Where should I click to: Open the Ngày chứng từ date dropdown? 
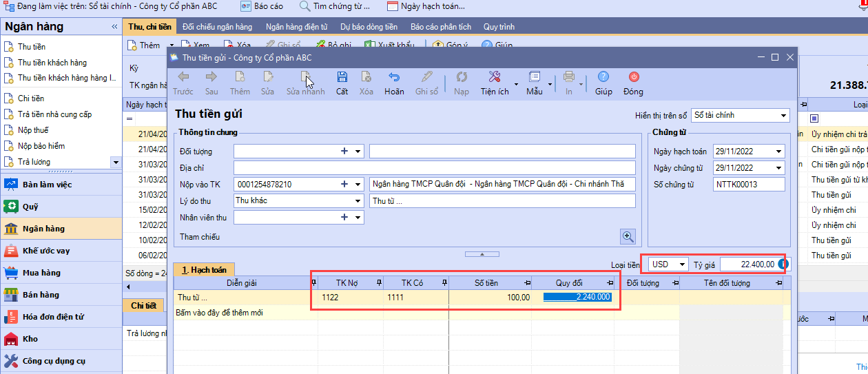click(x=779, y=168)
